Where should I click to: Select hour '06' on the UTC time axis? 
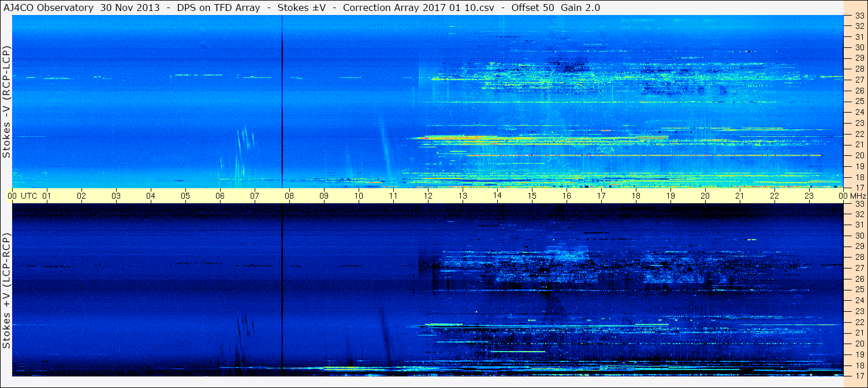point(220,196)
